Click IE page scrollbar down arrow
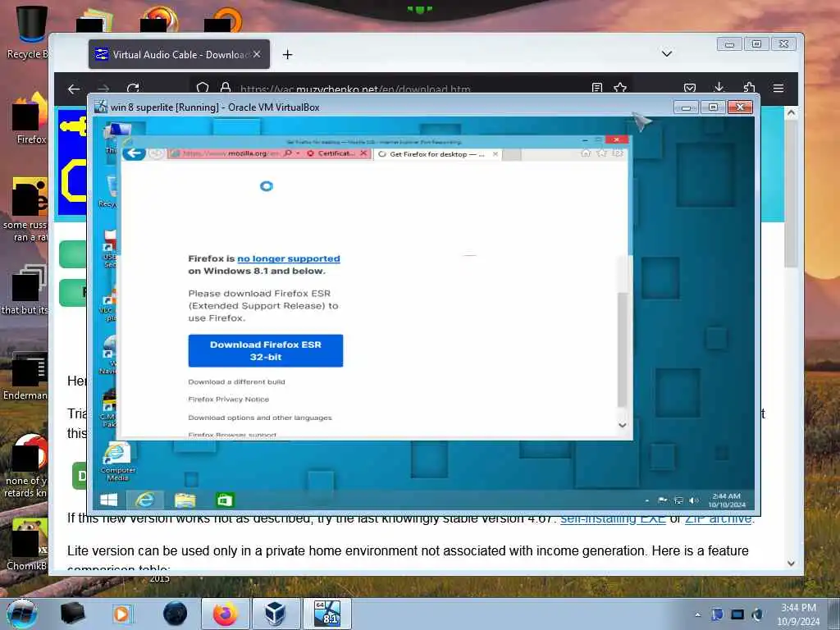 tap(622, 426)
